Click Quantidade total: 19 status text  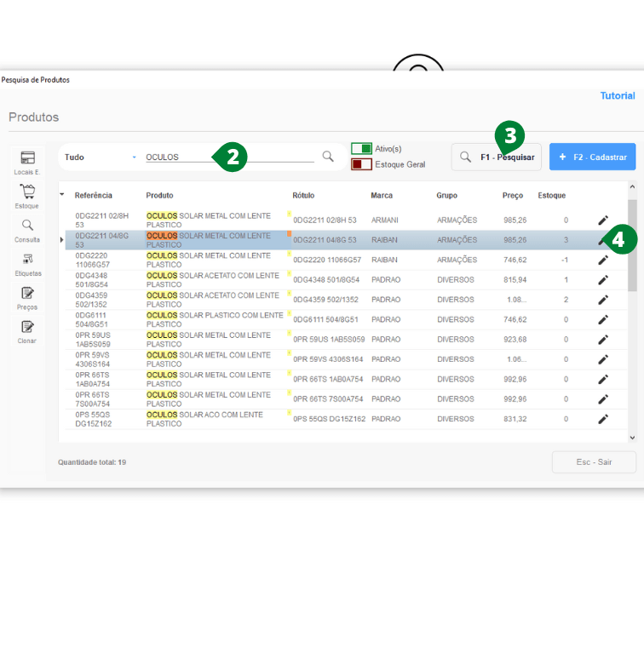pos(92,462)
